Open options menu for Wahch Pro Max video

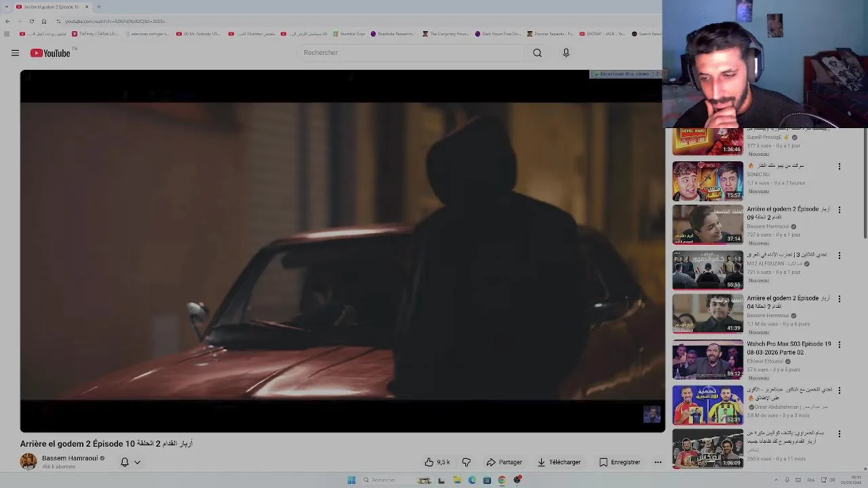pos(839,344)
